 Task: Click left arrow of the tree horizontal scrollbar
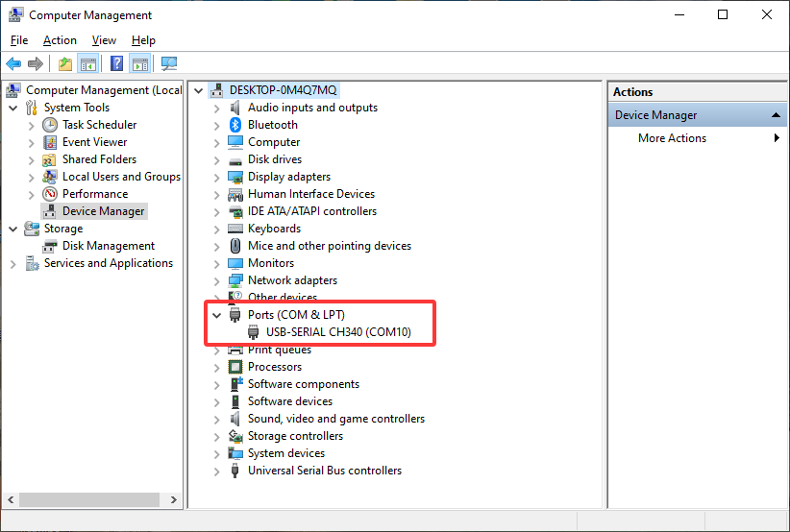click(11, 499)
